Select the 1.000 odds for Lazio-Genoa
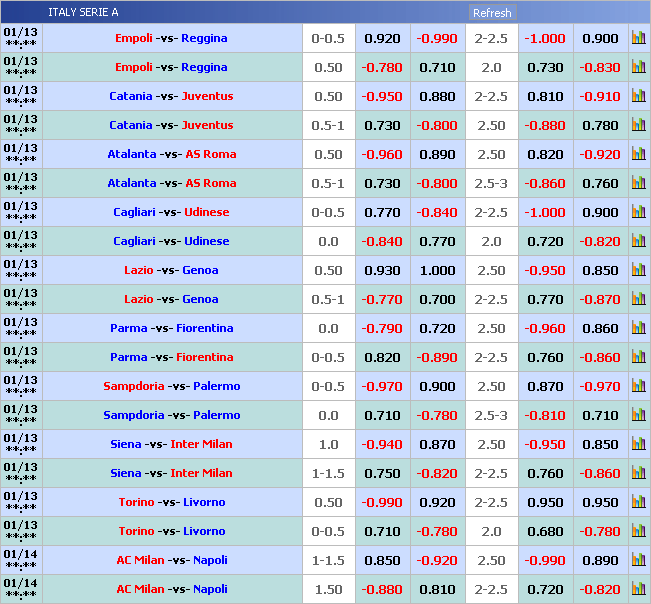The width and height of the screenshot is (651, 604). 437,270
